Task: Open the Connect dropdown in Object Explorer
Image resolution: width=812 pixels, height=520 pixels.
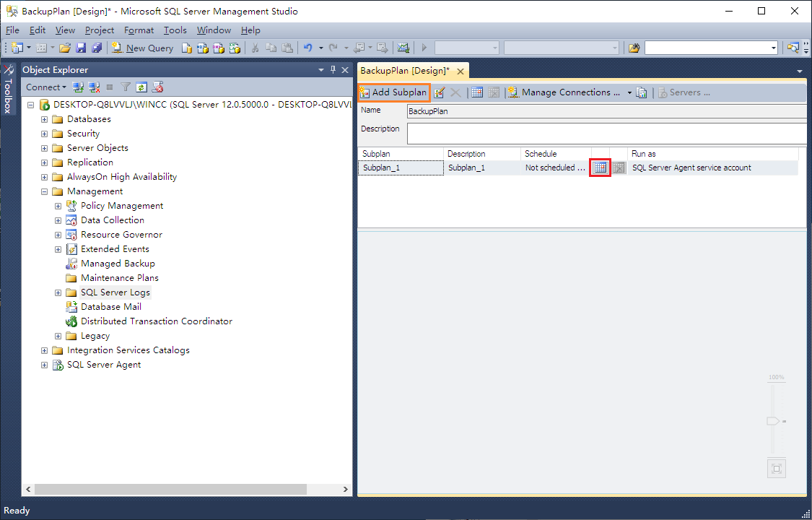Action: click(x=46, y=87)
